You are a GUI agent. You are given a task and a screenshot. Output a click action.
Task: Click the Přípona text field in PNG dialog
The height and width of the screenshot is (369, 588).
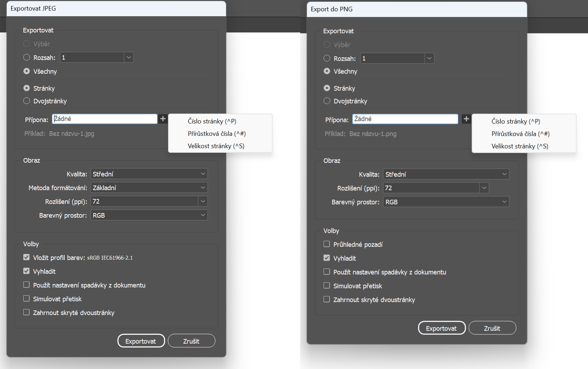click(405, 119)
